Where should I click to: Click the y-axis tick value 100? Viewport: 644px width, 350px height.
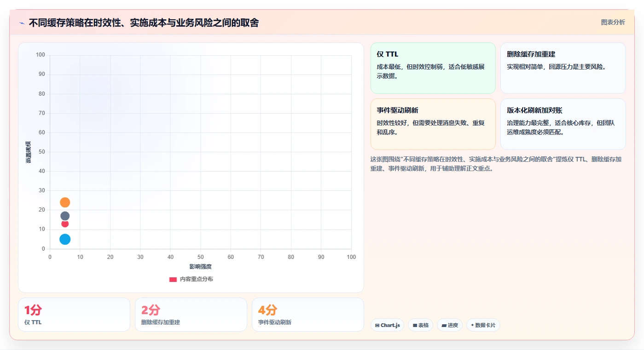click(41, 55)
